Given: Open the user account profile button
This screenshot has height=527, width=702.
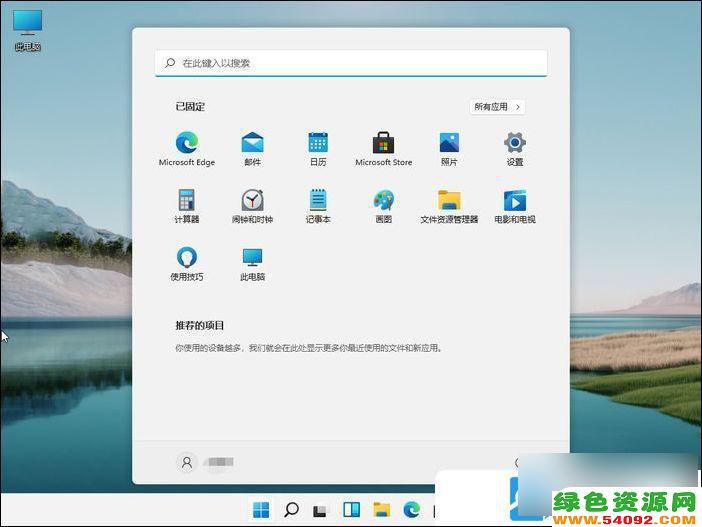Looking at the screenshot, I should [205, 462].
